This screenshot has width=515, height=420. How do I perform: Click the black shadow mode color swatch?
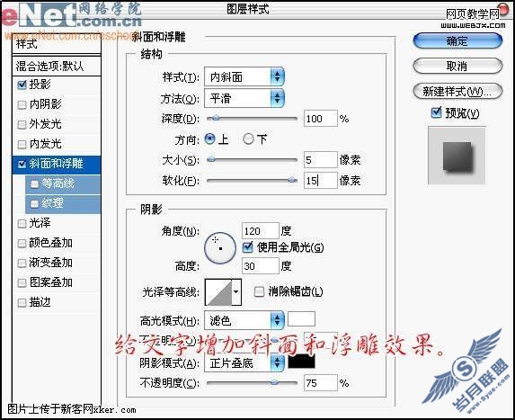[301, 362]
